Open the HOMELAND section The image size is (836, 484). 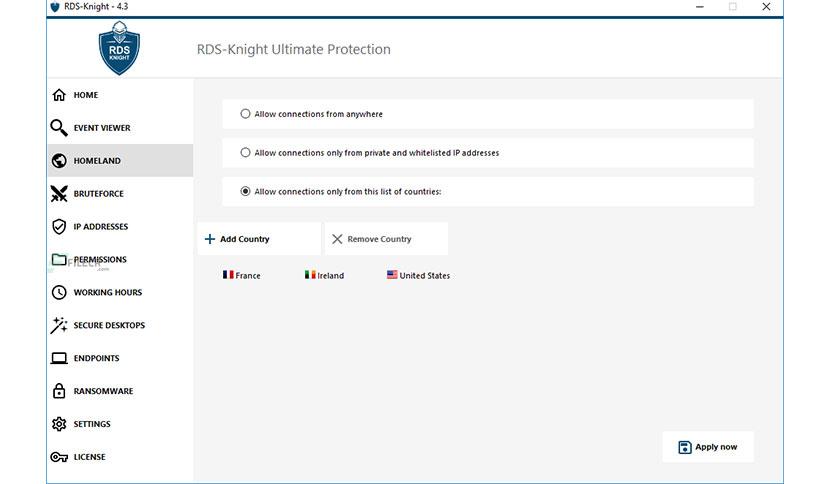coord(120,160)
